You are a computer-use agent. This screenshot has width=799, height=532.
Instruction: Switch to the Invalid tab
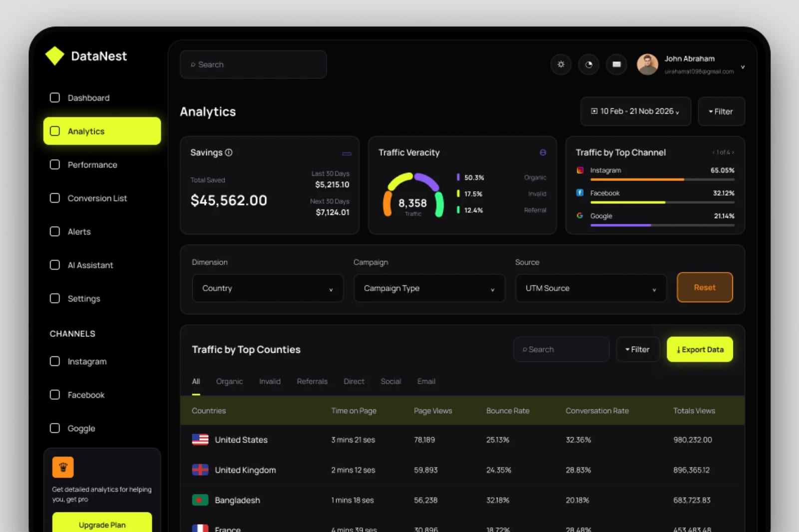(x=270, y=381)
